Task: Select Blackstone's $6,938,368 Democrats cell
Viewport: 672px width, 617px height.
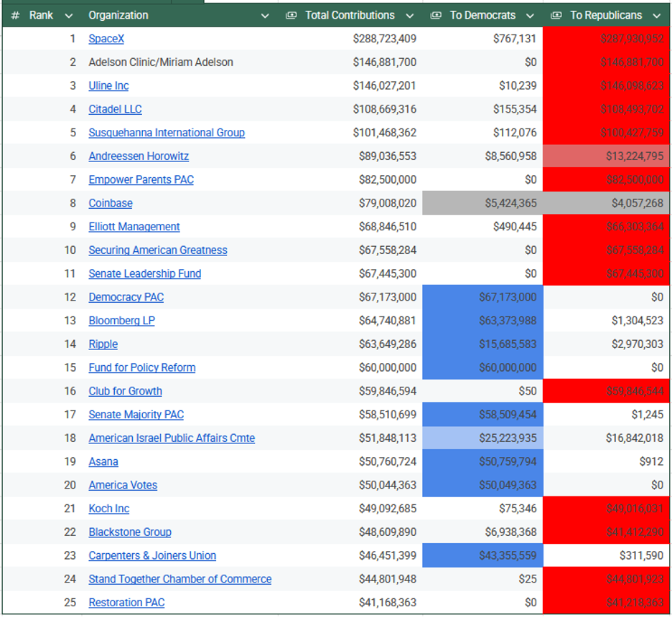Action: pyautogui.click(x=482, y=532)
